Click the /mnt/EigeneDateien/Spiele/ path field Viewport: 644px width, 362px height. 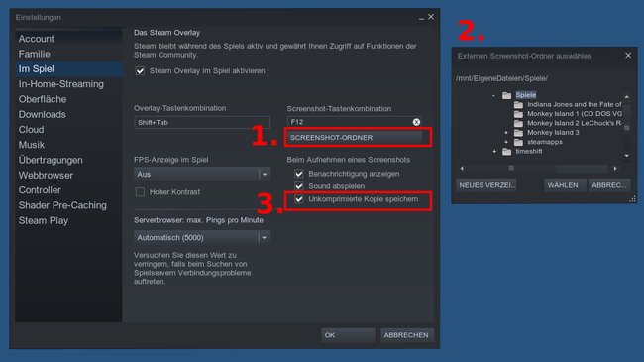[502, 78]
